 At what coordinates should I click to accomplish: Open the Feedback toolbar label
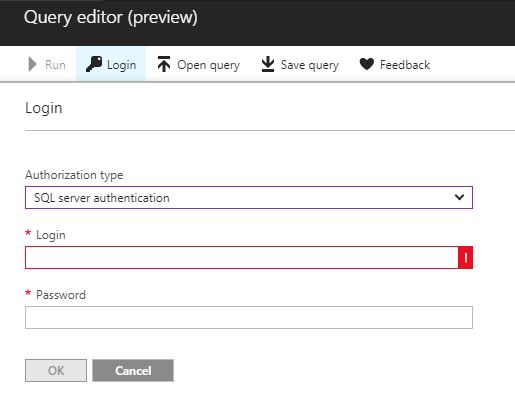405,65
